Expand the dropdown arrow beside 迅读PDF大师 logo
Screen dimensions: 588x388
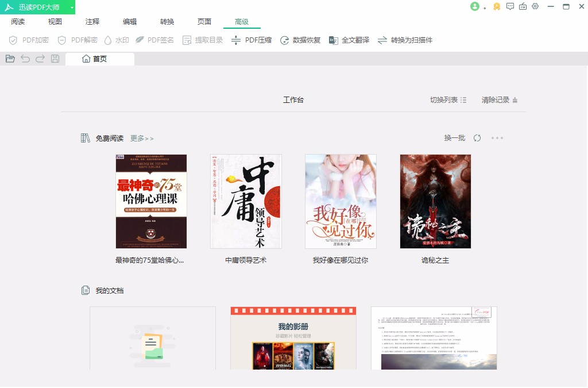(72, 7)
